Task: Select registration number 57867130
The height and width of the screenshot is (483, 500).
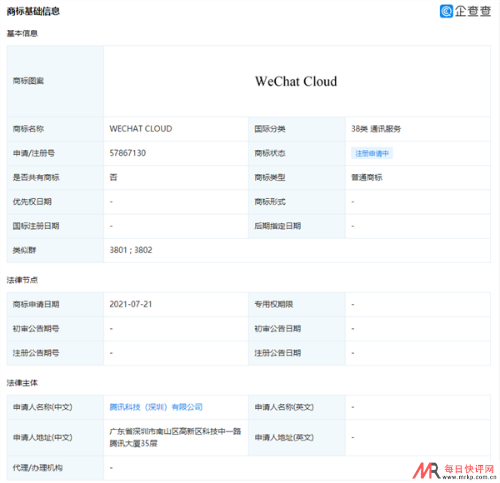Action: coord(128,153)
